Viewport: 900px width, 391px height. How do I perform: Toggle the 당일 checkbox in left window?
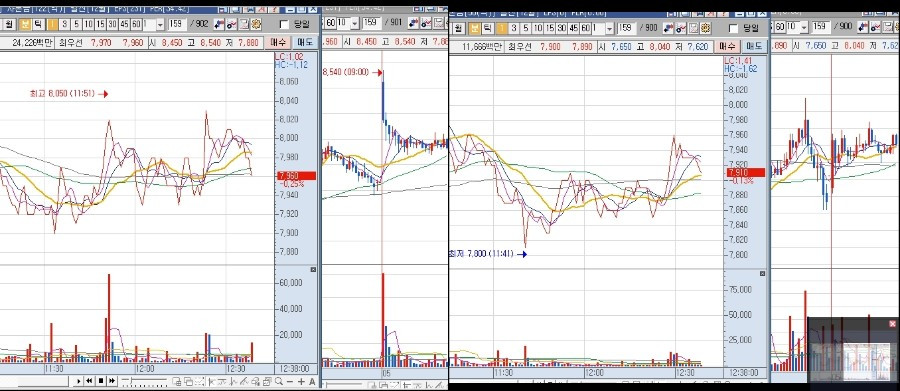point(284,25)
